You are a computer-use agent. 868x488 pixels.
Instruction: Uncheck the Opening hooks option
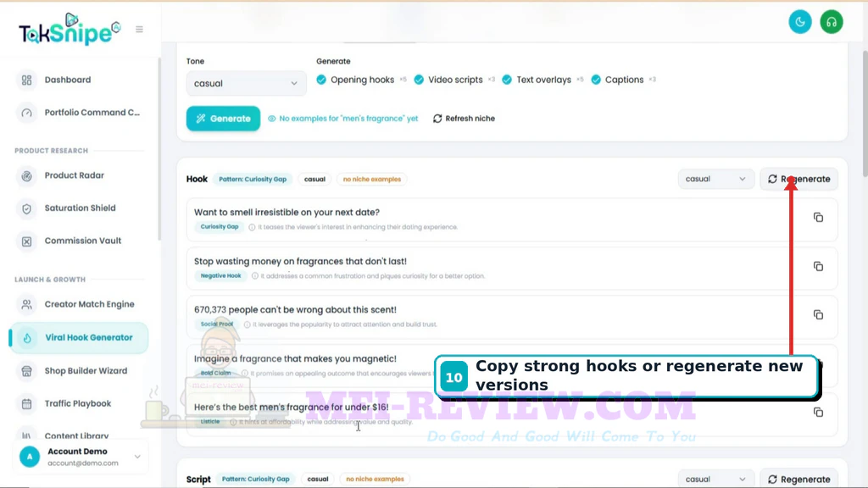click(321, 80)
